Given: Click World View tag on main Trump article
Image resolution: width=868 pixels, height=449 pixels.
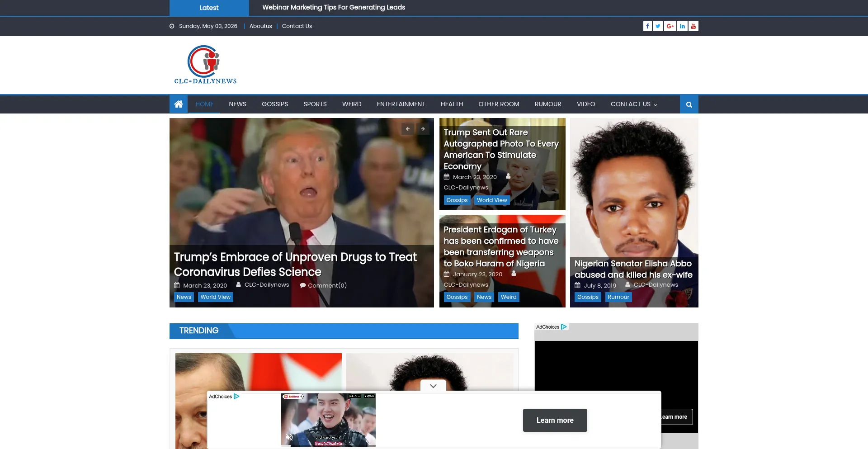Looking at the screenshot, I should click(216, 297).
